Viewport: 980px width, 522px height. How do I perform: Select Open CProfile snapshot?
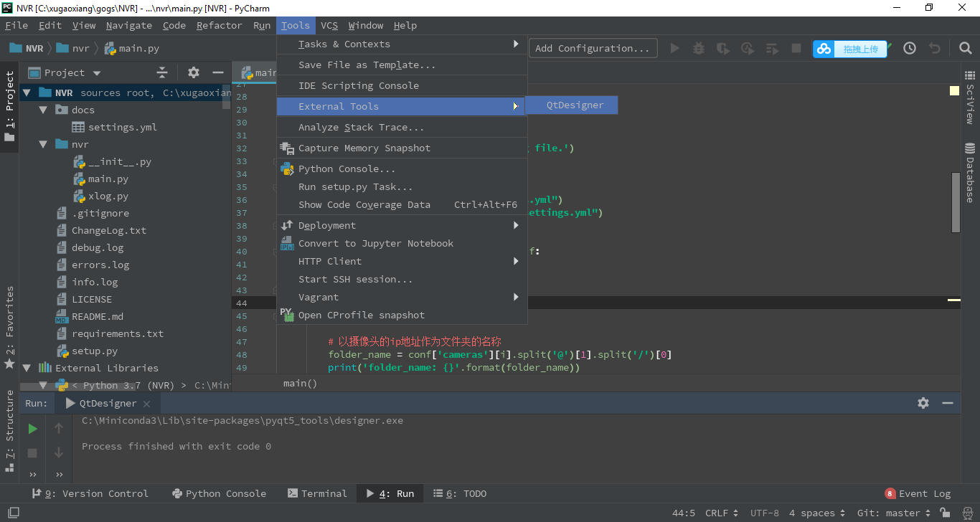click(x=402, y=315)
